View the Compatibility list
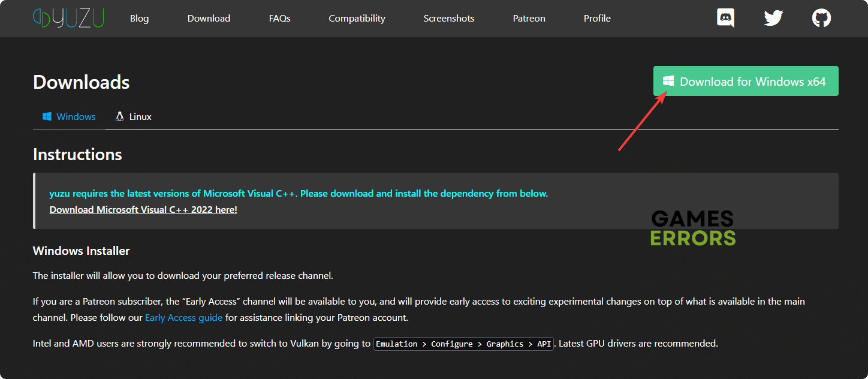This screenshot has height=379, width=868. pyautogui.click(x=357, y=19)
